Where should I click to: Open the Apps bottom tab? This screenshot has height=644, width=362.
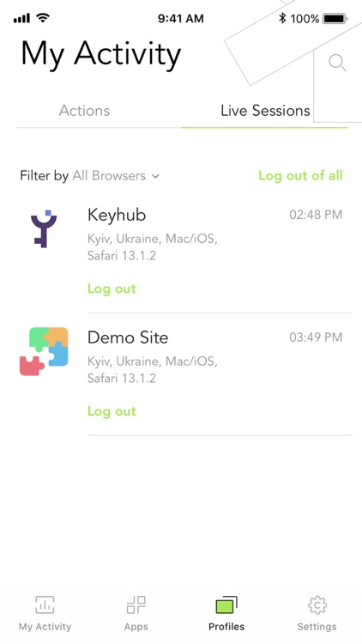click(136, 614)
